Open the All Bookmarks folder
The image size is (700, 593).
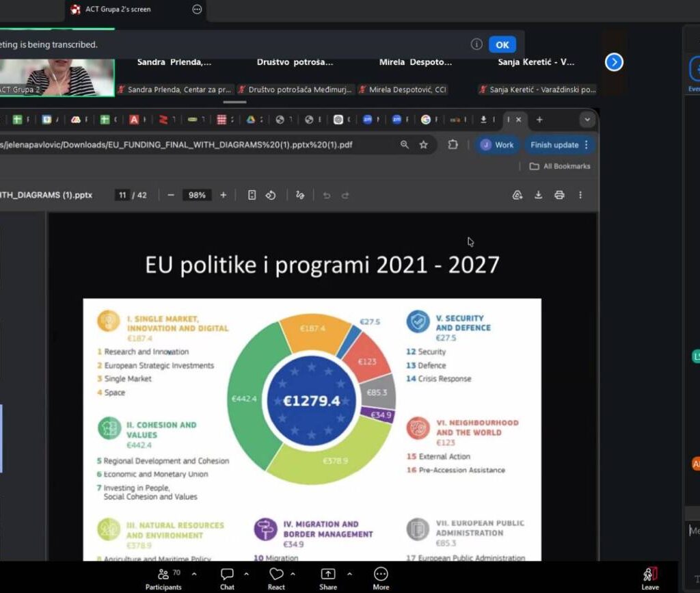[560, 166]
